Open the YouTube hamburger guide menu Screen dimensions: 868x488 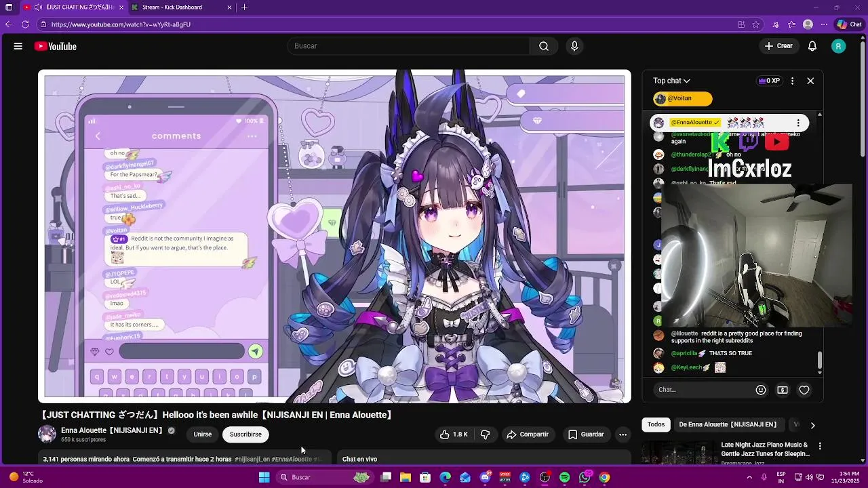tap(18, 46)
